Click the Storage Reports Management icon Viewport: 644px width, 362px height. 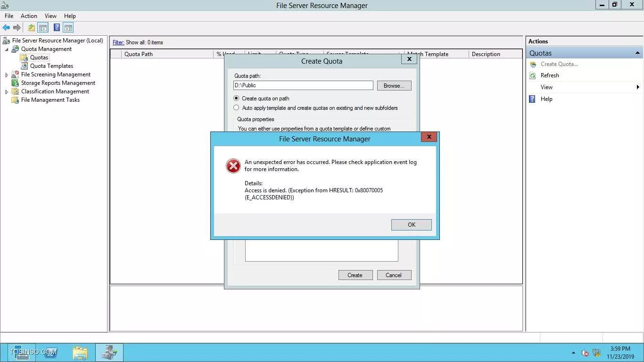(15, 83)
